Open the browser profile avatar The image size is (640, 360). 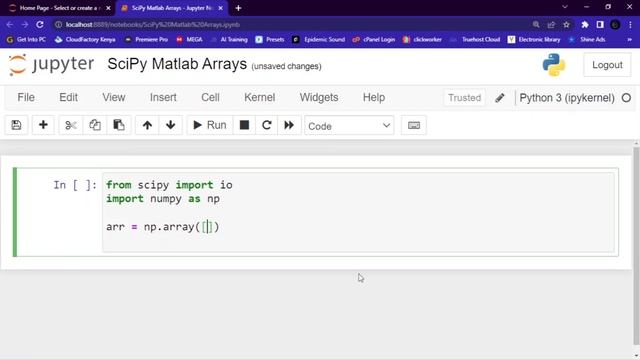click(615, 24)
